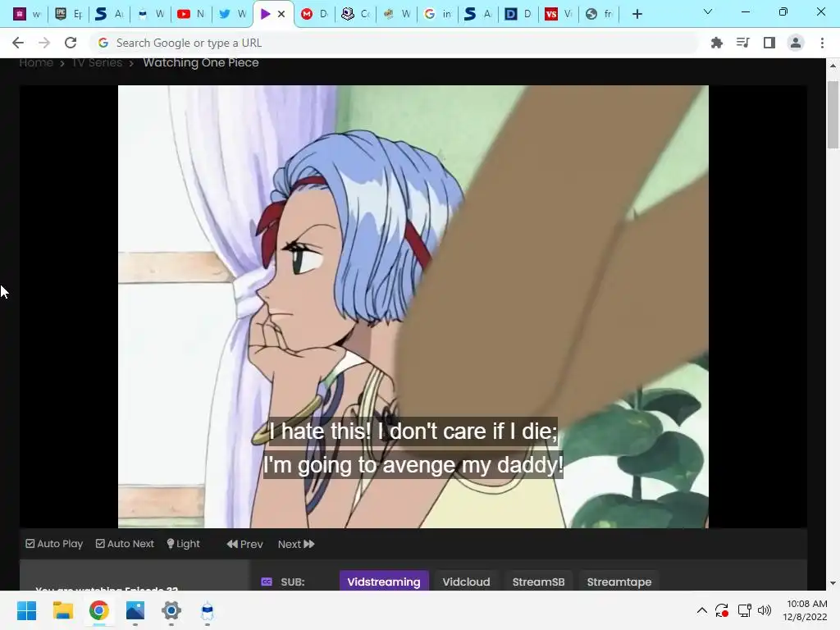Viewport: 840px width, 630px height.
Task: Switch to the globe icon 'fr' tab
Action: (600, 15)
